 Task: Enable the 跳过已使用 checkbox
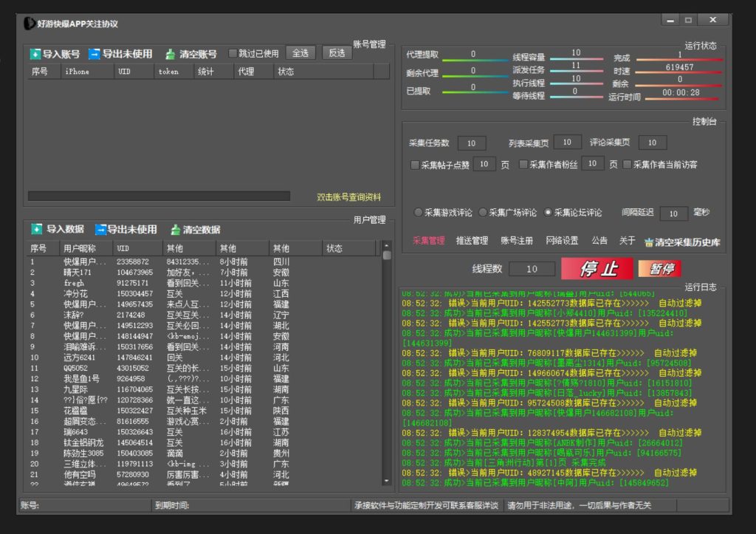pos(233,53)
